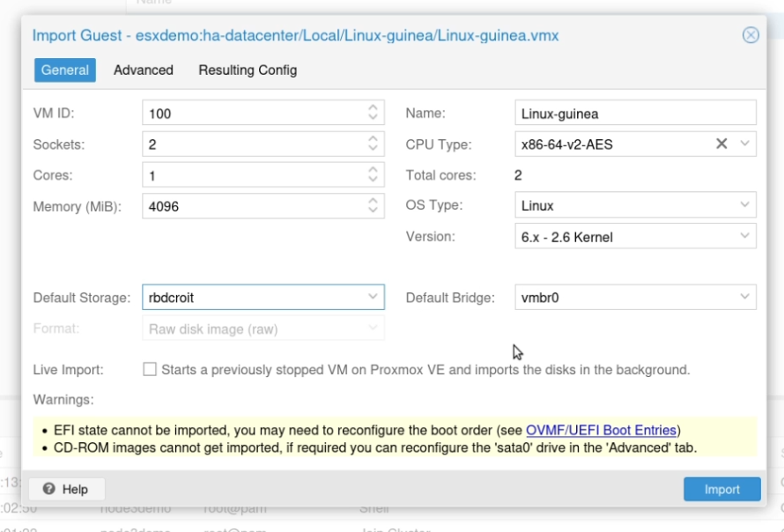The image size is (784, 532).
Task: Open the Help documentation button
Action: pyautogui.click(x=67, y=489)
